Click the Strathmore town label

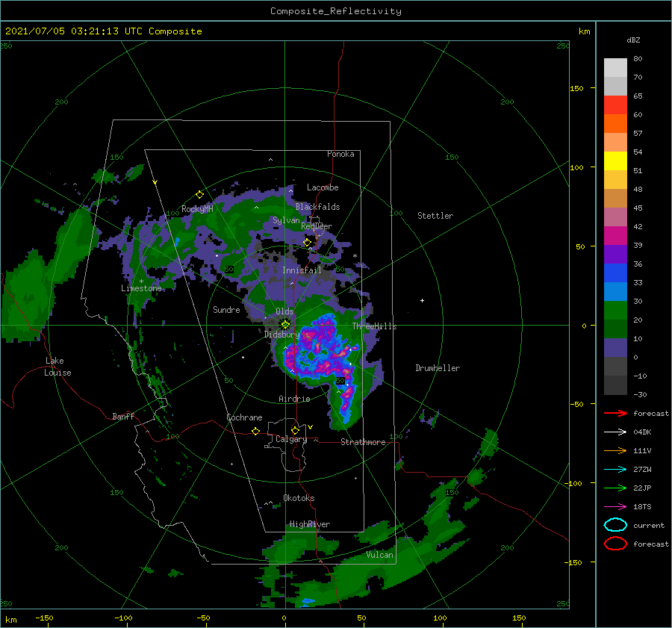pos(363,442)
